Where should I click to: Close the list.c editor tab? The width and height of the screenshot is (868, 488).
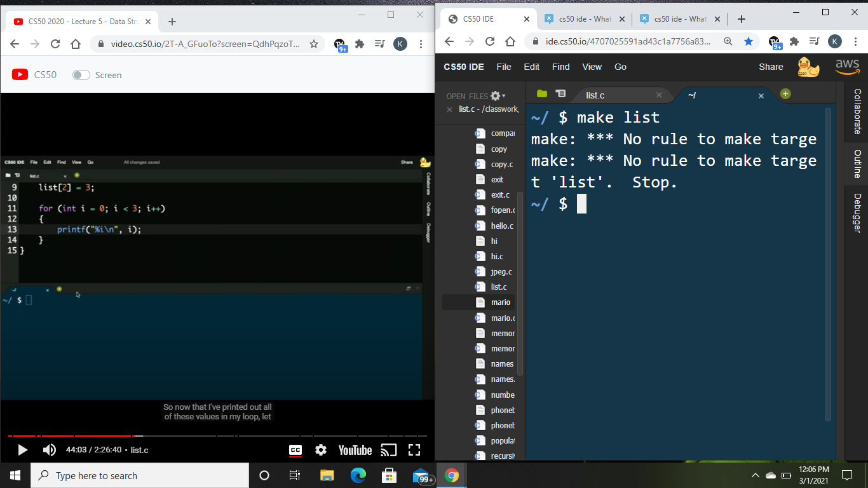659,96
